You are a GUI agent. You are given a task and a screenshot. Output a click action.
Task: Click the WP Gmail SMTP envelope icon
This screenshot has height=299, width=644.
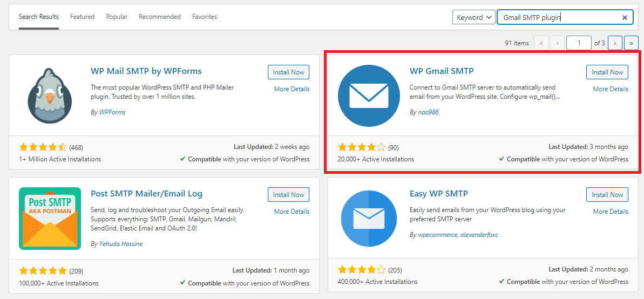tap(369, 96)
